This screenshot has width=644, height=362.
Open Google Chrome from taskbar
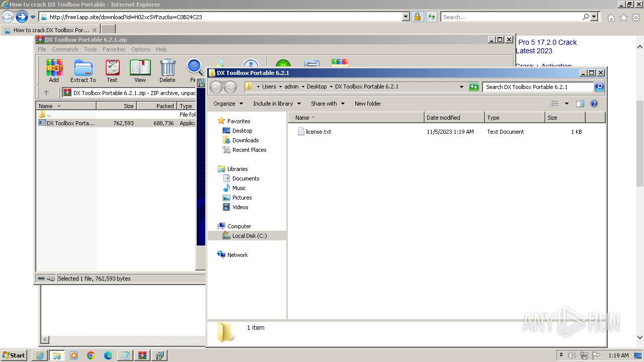91,355
